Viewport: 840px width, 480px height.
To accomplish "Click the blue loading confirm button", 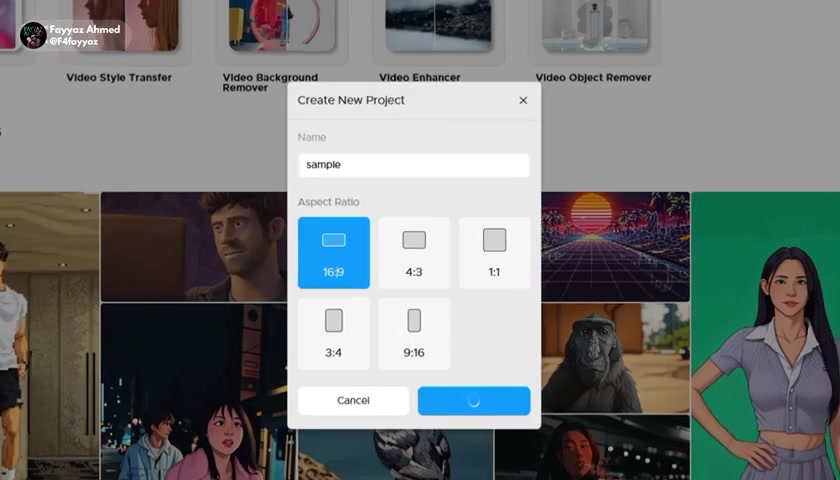I will [x=474, y=401].
